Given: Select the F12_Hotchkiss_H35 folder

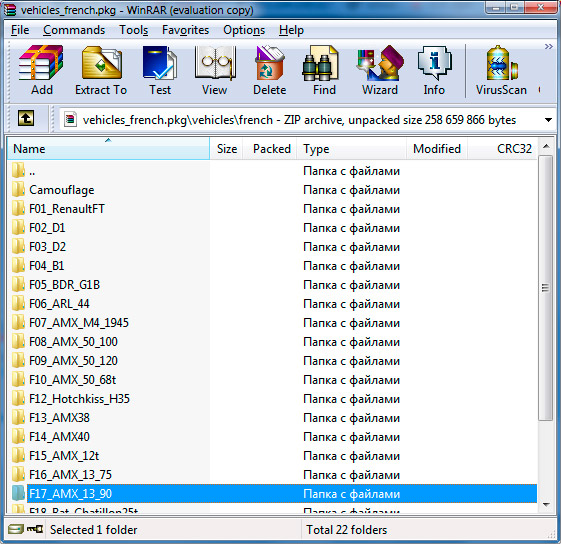Looking at the screenshot, I should (x=272, y=399).
